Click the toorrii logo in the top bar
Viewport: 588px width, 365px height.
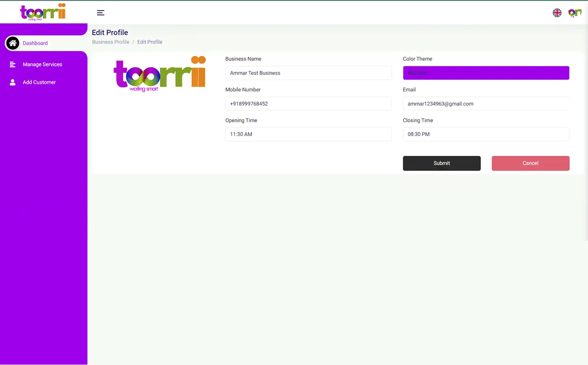(x=43, y=12)
